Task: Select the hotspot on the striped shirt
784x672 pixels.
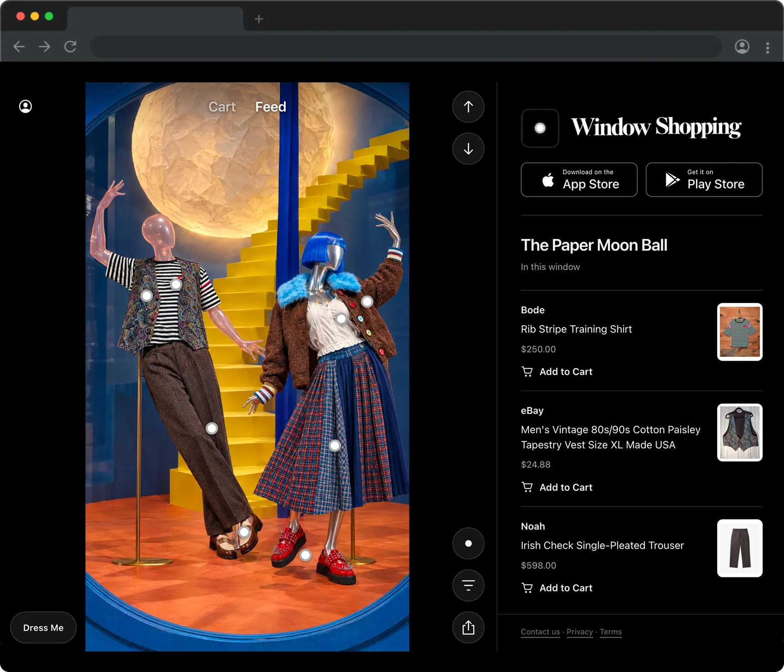Action: [176, 284]
